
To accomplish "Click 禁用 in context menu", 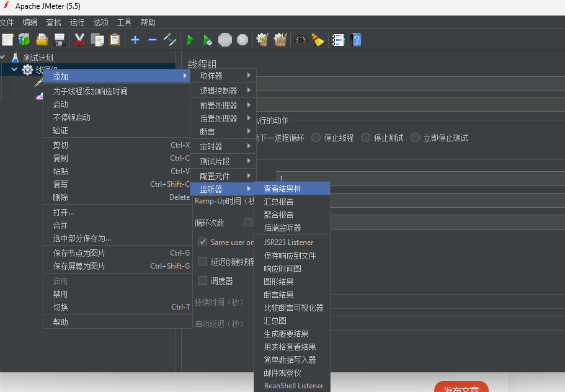I will click(x=118, y=294).
